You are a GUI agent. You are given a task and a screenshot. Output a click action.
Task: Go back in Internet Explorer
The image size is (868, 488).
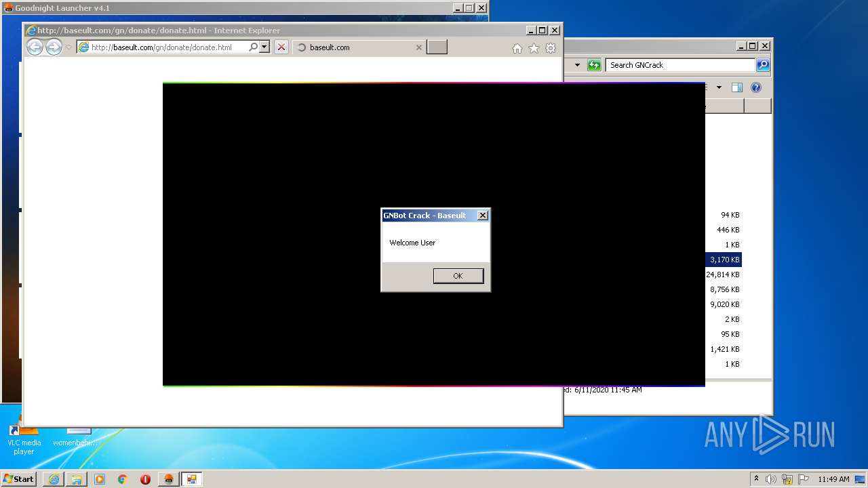35,47
